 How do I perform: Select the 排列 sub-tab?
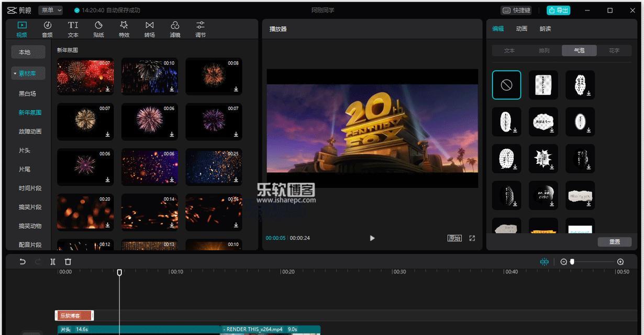pos(545,51)
